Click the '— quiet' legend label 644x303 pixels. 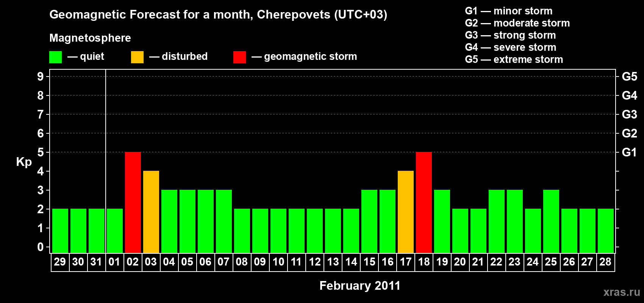point(86,57)
